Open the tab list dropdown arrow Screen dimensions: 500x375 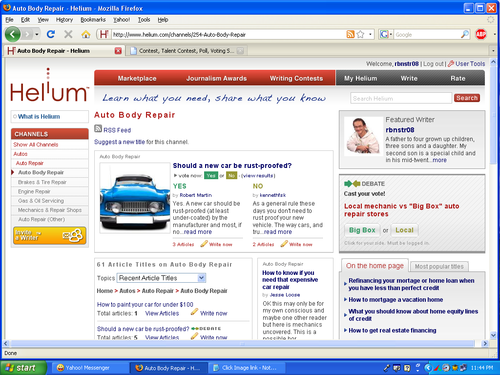pos(493,51)
